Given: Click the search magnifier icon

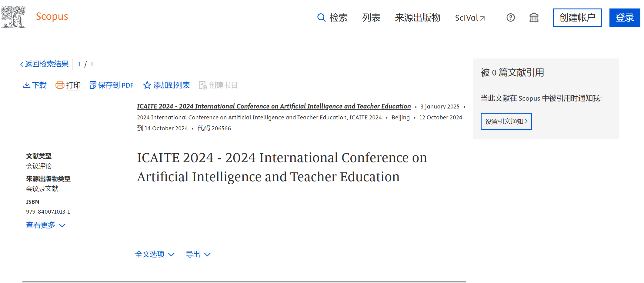Looking at the screenshot, I should coord(321,18).
